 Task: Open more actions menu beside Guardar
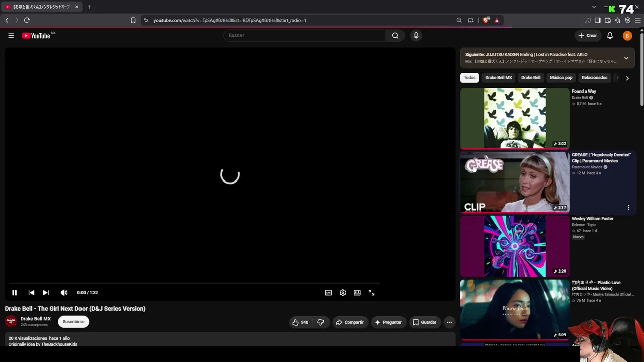[449, 322]
